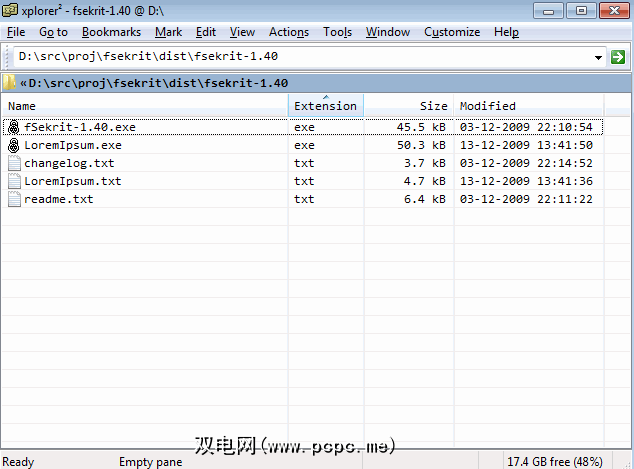The width and height of the screenshot is (634, 469).
Task: Click the txt extension of readme.txt row
Action: pos(304,199)
